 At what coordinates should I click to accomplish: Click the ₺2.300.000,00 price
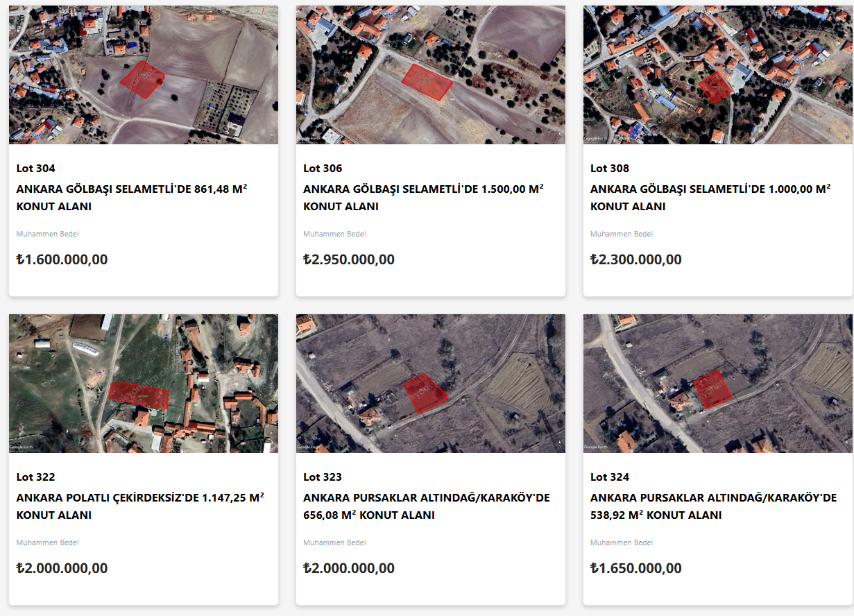point(636,259)
